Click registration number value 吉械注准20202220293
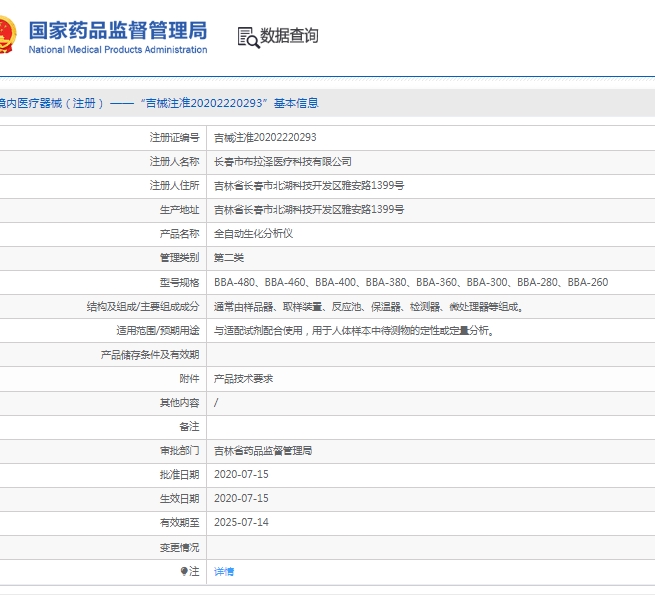Viewport: 655px width, 595px height. (x=265, y=137)
